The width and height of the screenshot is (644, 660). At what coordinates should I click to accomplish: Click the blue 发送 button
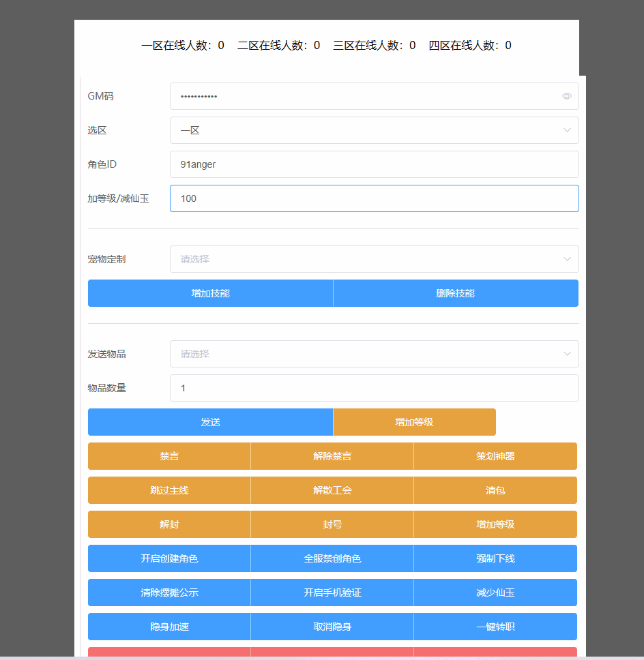(x=210, y=422)
